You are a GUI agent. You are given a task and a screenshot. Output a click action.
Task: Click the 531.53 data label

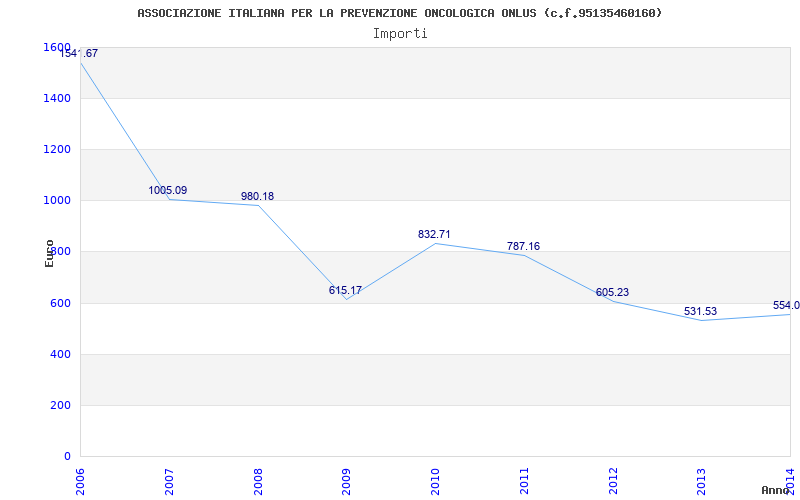click(701, 311)
